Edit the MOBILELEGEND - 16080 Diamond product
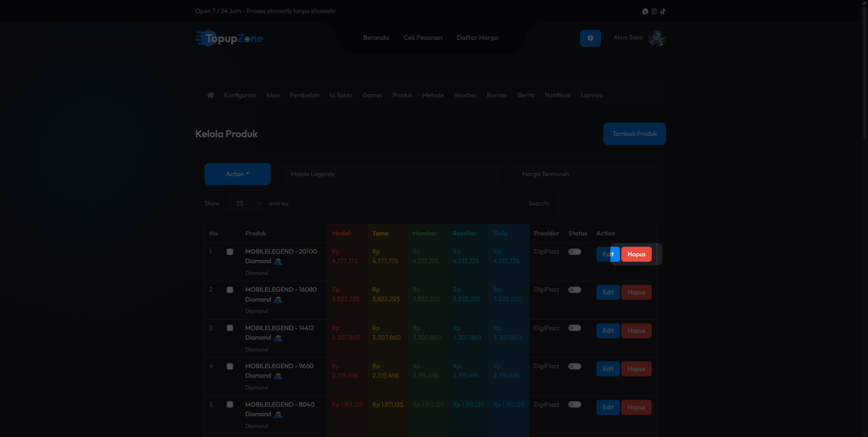 pos(608,293)
